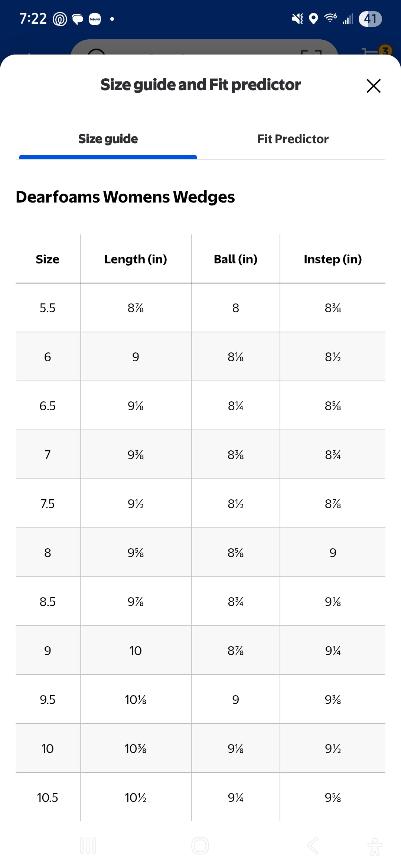401x868 pixels.
Task: Close the size guide dialog
Action: pyautogui.click(x=374, y=86)
